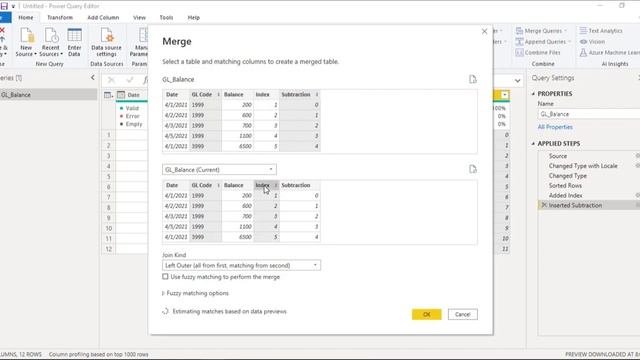
Task: Click the OK button
Action: (427, 314)
